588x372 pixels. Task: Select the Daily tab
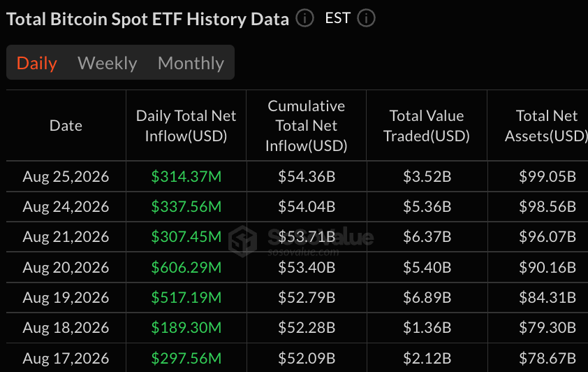[x=37, y=63]
